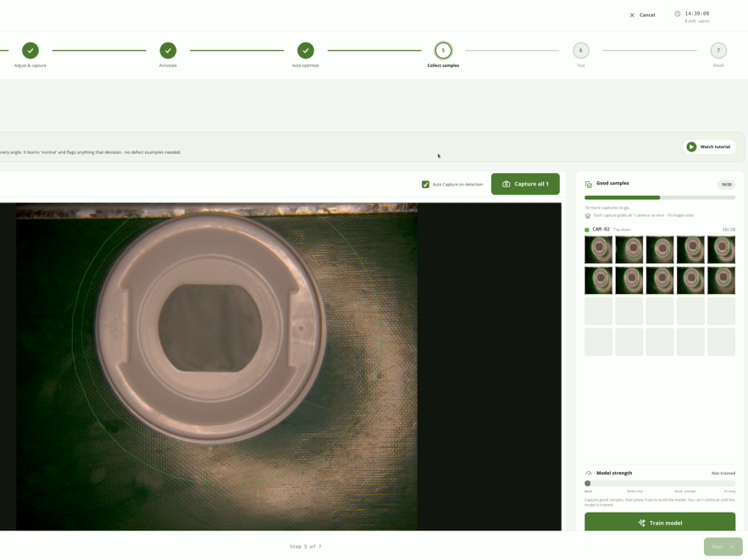
Task: Go back to the Adjust & capture step
Action: (x=30, y=50)
